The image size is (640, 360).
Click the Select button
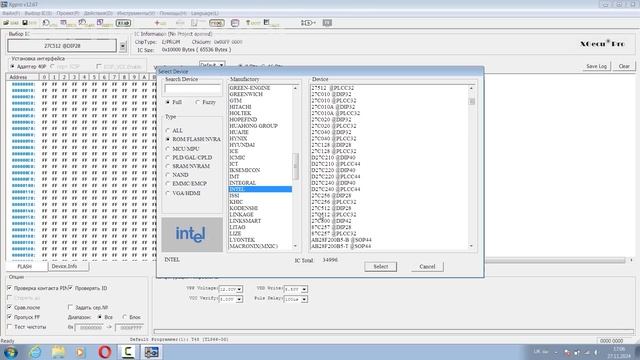(x=381, y=267)
